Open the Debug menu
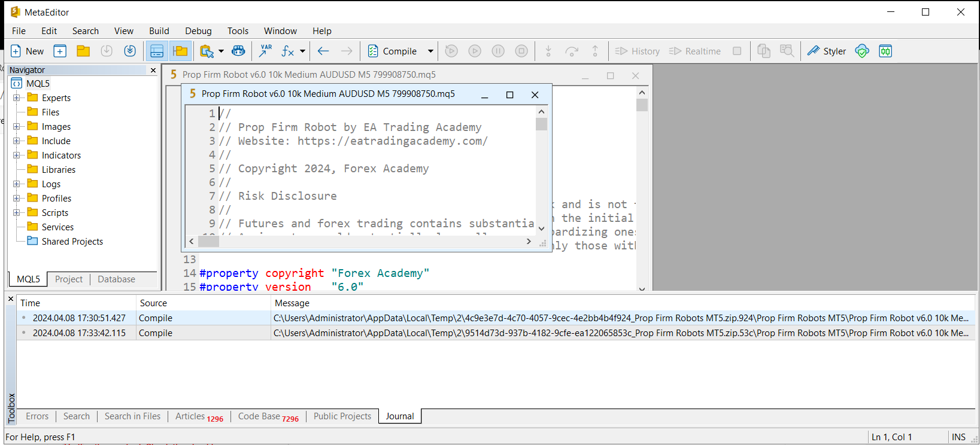The width and height of the screenshot is (980, 445). pos(198,31)
